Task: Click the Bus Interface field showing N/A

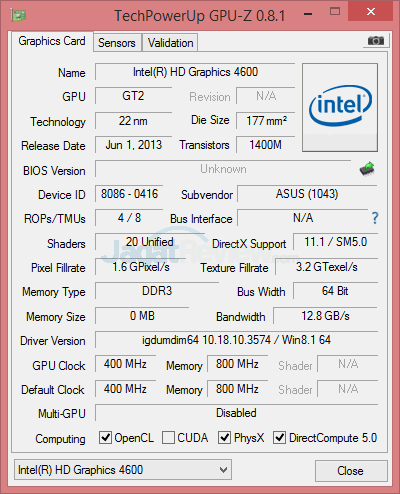Action: tap(303, 218)
